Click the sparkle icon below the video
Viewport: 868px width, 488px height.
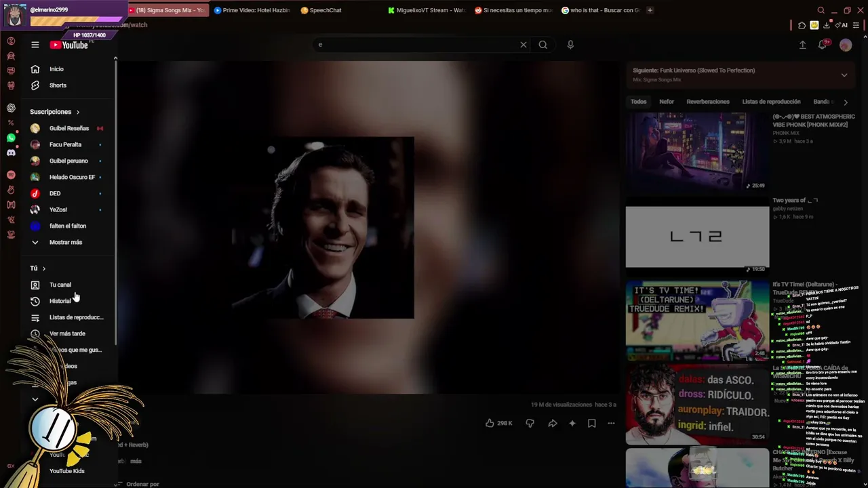coord(572,423)
